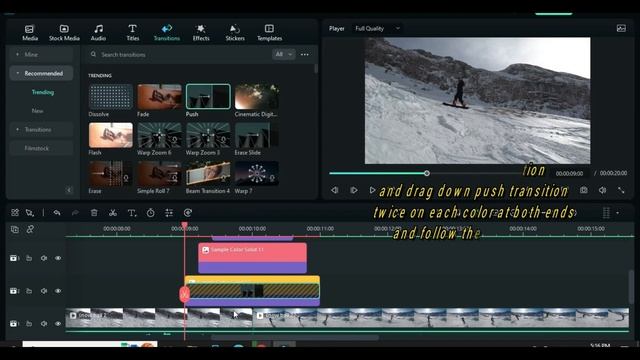Lock the top track
The image size is (640, 360).
(29, 258)
